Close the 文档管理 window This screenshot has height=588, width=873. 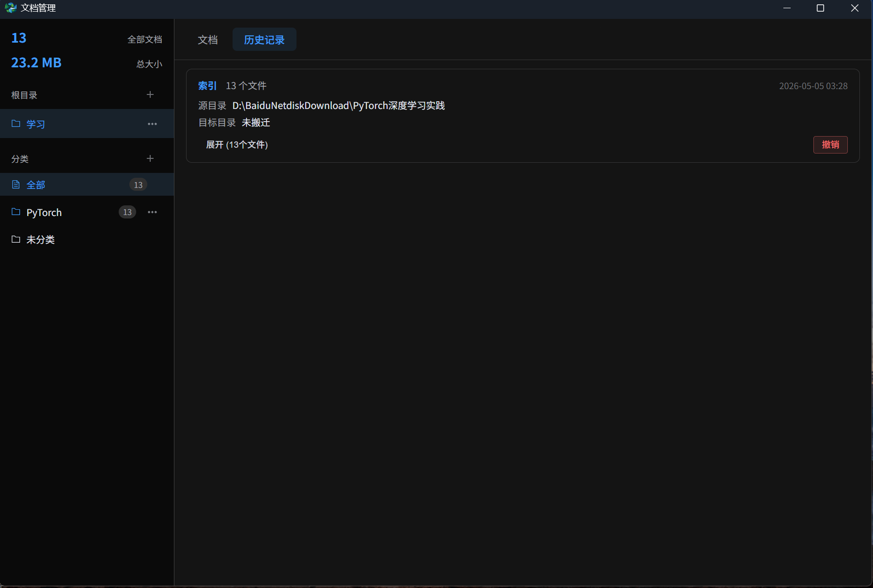point(855,8)
